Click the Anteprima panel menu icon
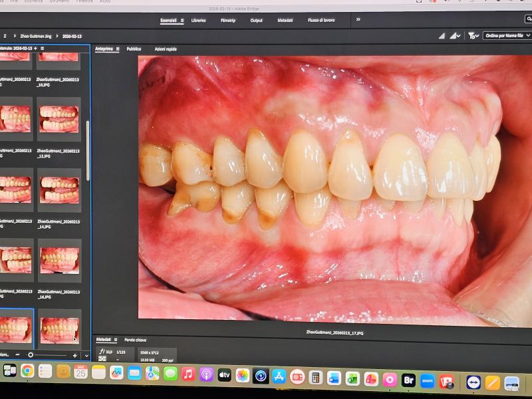The height and width of the screenshot is (399, 532). tap(118, 49)
